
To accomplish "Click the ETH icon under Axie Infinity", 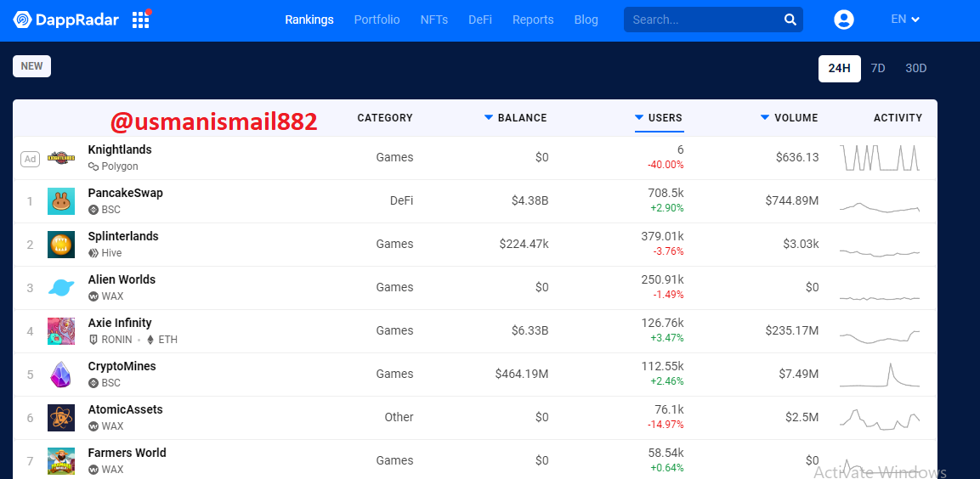I will [x=150, y=340].
